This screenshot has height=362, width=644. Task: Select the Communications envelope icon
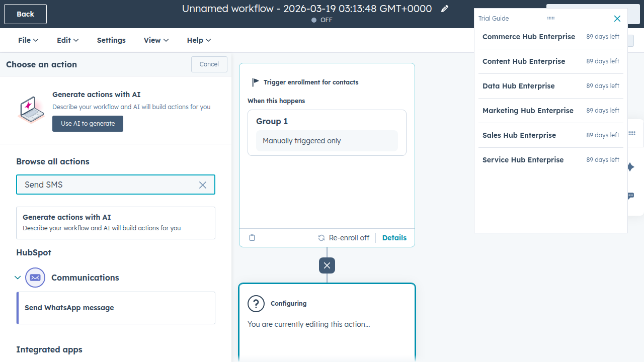(35, 277)
